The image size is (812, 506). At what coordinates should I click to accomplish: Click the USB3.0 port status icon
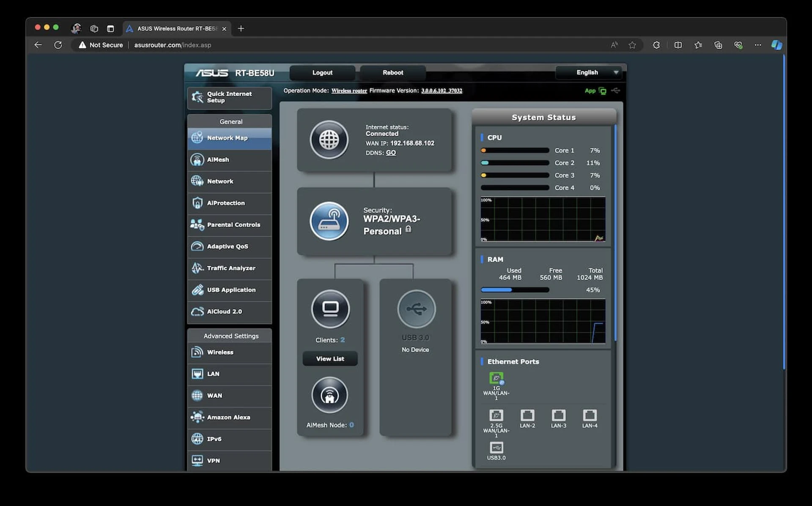496,448
